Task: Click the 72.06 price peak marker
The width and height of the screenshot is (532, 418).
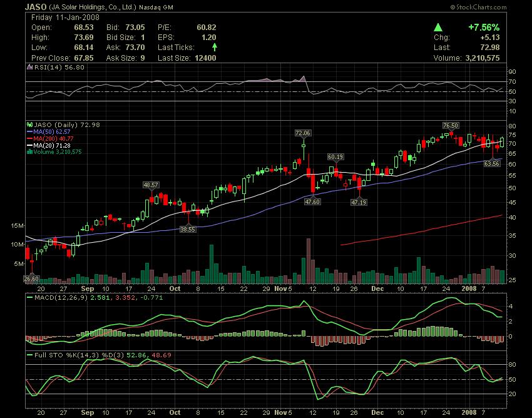Action: pos(303,133)
